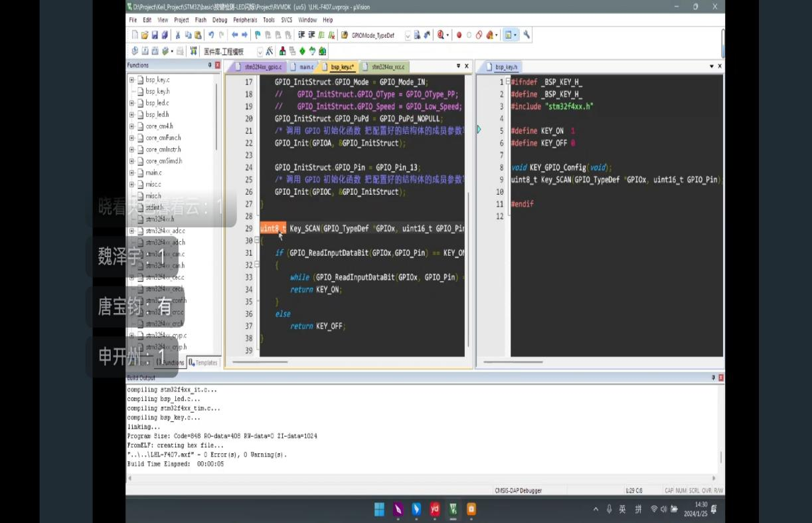The width and height of the screenshot is (812, 523).
Task: Click the Navigate Backwards arrow icon
Action: coord(234,35)
